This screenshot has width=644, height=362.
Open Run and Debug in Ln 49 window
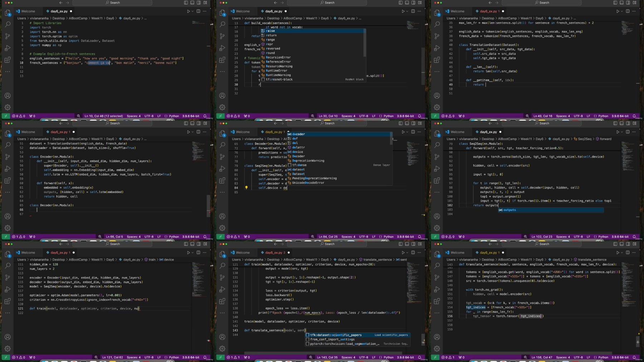(x=437, y=48)
